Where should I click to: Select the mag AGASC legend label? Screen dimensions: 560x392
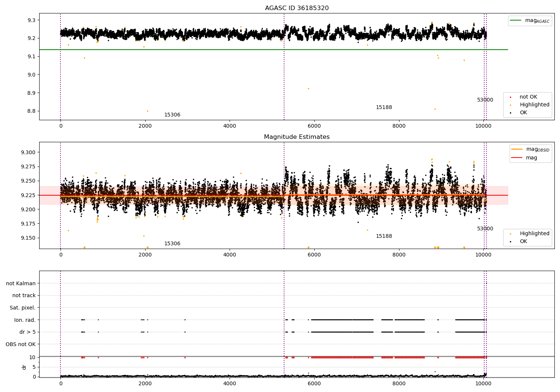point(537,21)
